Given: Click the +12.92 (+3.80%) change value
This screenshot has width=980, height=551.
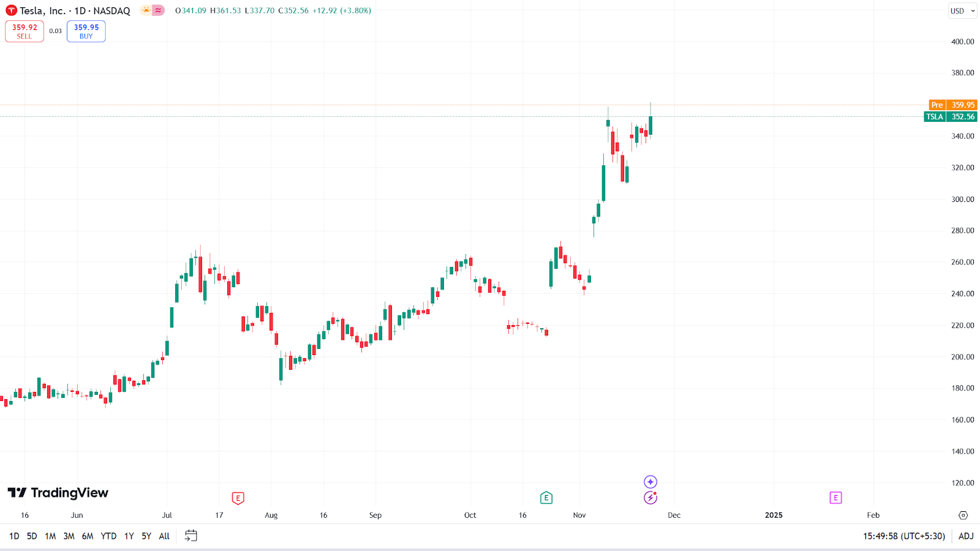Looking at the screenshot, I should (x=342, y=10).
